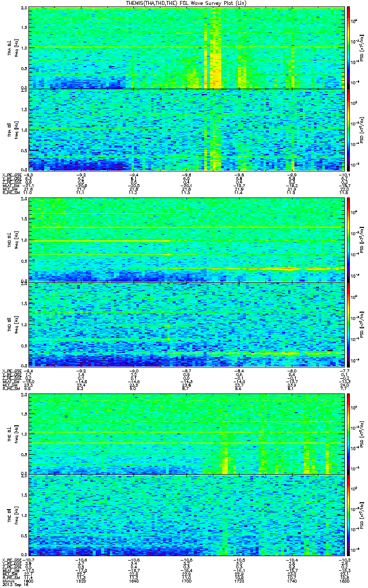Click the PSD [nT²/Hz] label beside THD B∥
Screen dimensions: 368x588
pos(363,324)
